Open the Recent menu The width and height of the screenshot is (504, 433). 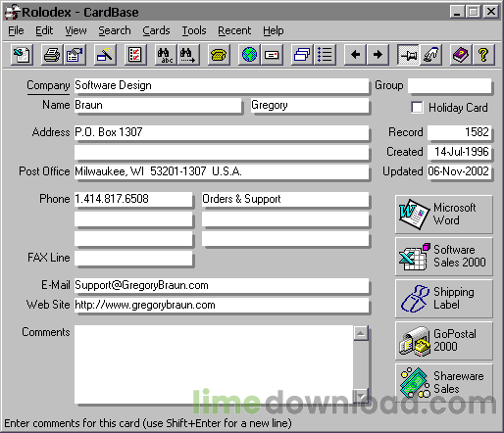[234, 30]
